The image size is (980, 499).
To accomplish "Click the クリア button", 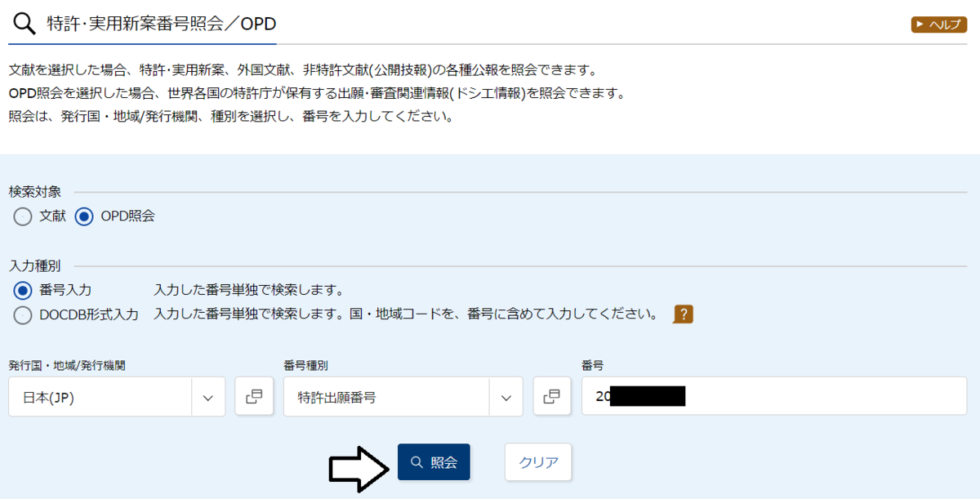I will click(538, 462).
